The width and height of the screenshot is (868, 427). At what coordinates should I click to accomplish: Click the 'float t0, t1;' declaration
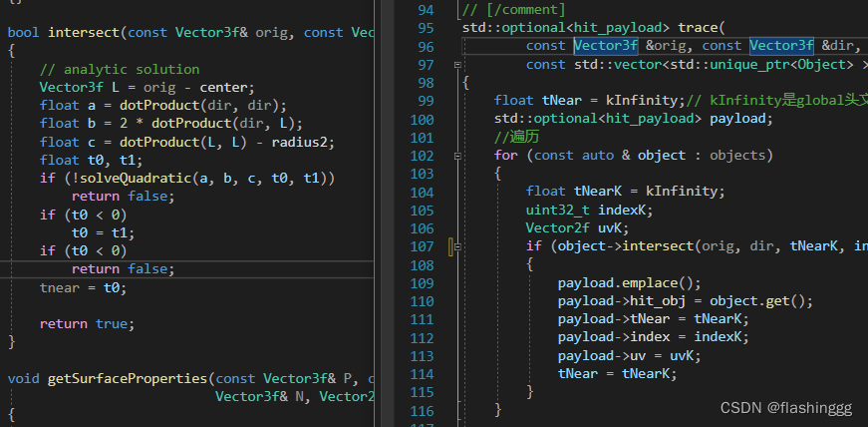[x=92, y=161]
